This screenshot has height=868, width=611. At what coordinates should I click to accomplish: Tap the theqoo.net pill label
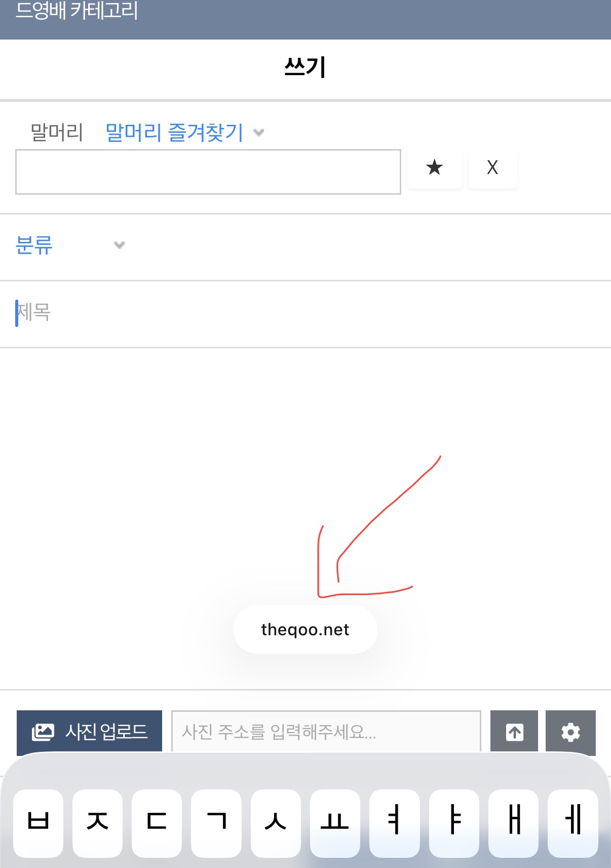[305, 630]
